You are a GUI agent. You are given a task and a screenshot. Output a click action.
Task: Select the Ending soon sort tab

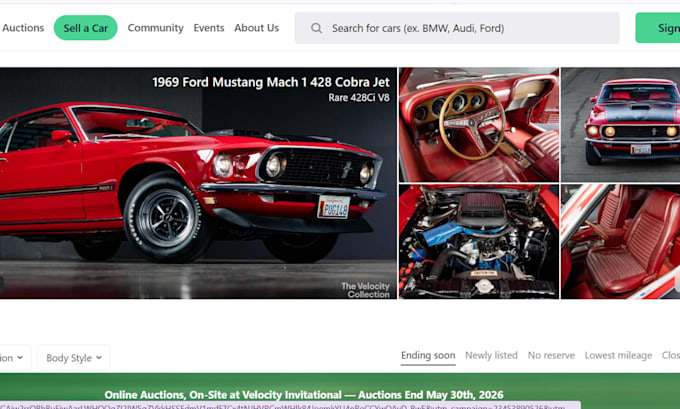pyautogui.click(x=428, y=356)
